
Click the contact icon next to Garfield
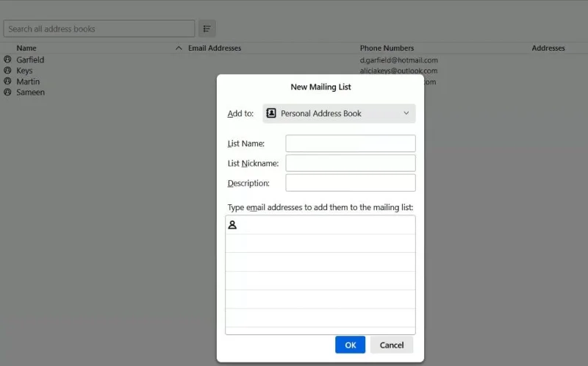click(x=7, y=60)
